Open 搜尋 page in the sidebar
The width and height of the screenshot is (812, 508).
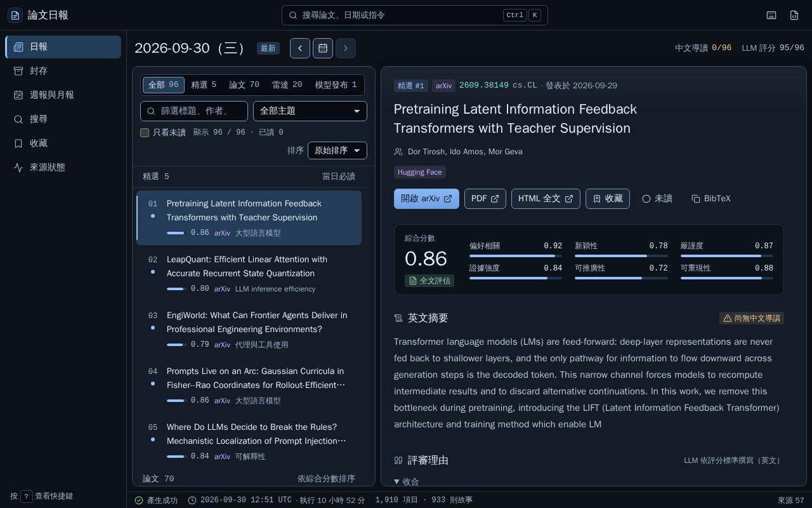(63, 119)
